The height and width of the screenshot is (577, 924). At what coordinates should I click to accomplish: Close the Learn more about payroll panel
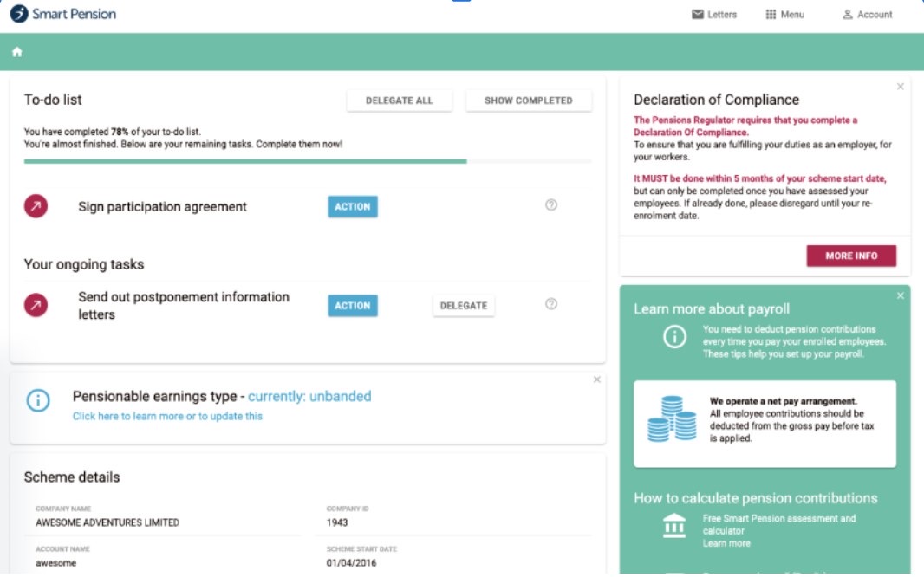901,295
